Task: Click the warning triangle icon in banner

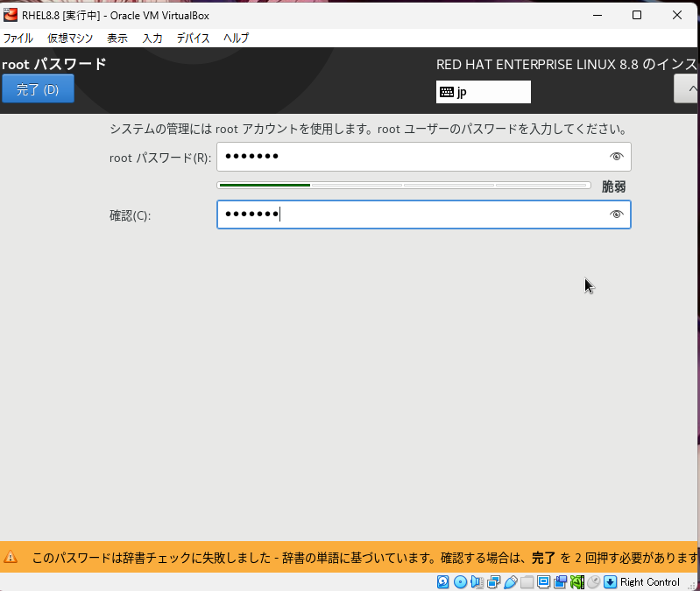Action: pyautogui.click(x=11, y=557)
